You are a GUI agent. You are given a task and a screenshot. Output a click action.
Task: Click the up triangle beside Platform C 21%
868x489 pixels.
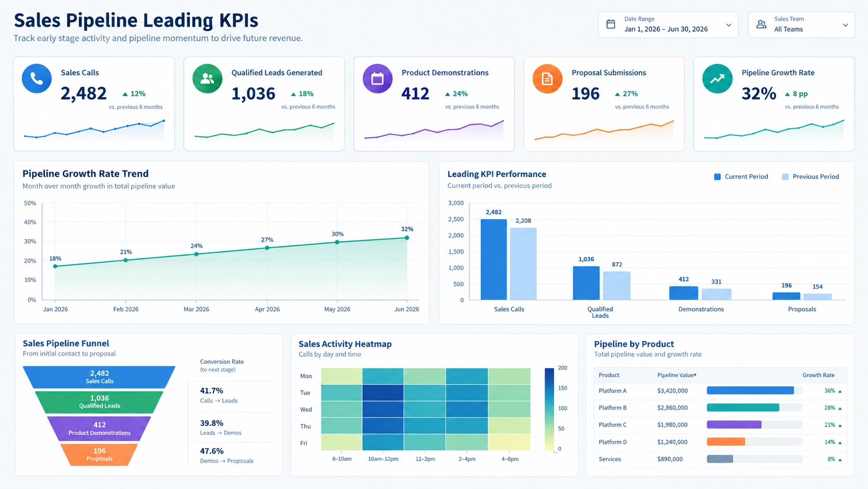coord(840,426)
